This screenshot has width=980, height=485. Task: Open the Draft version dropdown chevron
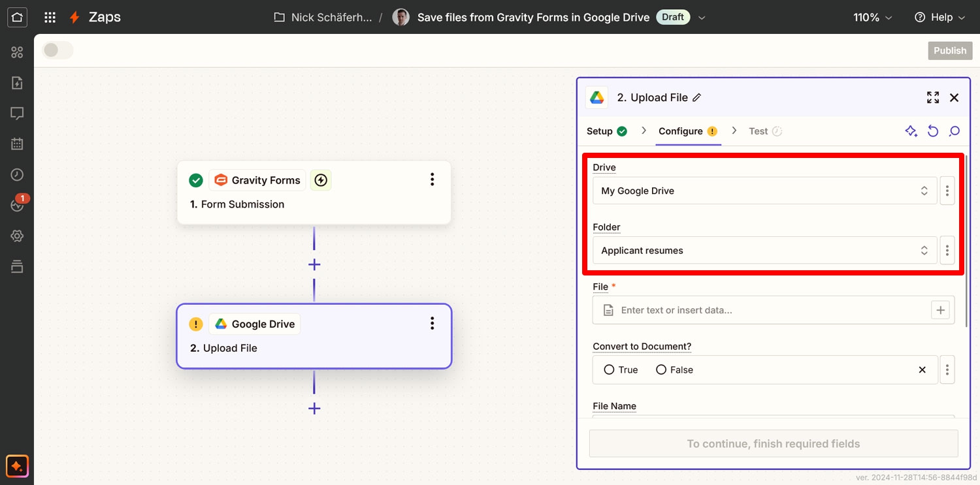[702, 18]
